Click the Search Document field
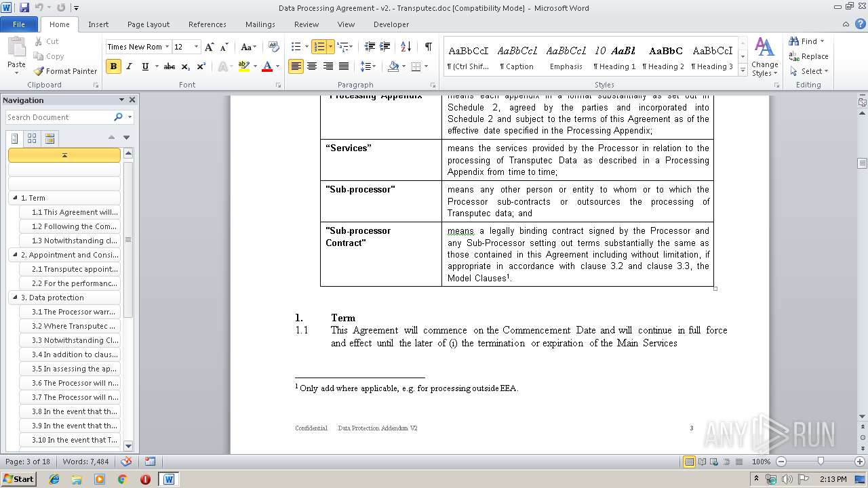This screenshot has height=488, width=868. (59, 117)
